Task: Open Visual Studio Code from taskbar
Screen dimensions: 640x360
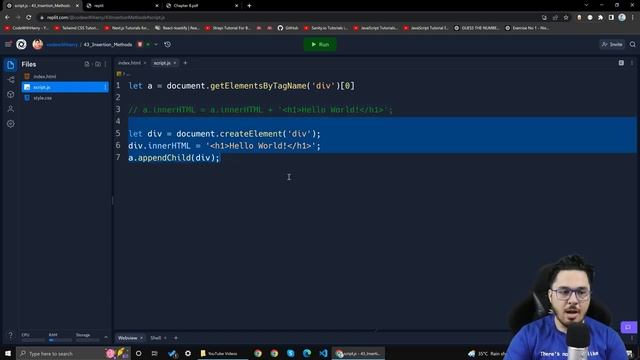Action: (x=323, y=353)
